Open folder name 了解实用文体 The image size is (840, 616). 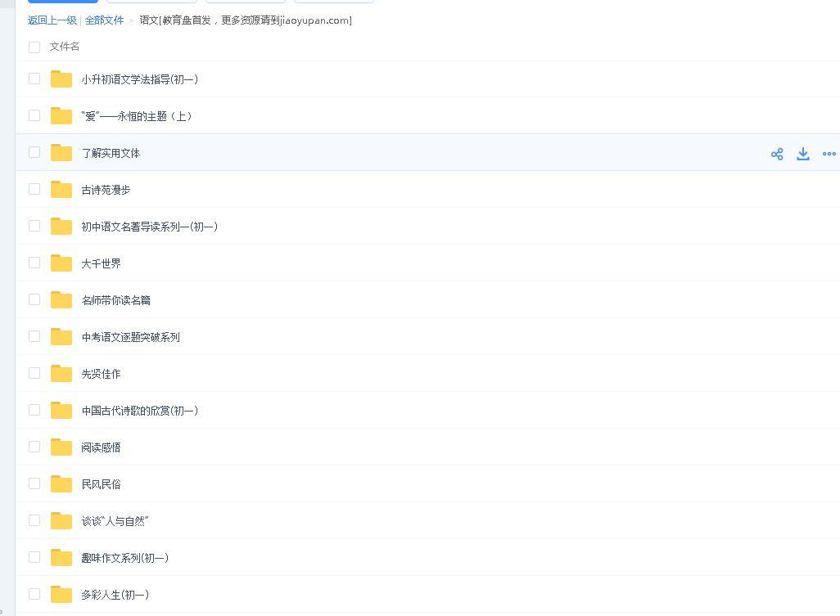pyautogui.click(x=111, y=153)
